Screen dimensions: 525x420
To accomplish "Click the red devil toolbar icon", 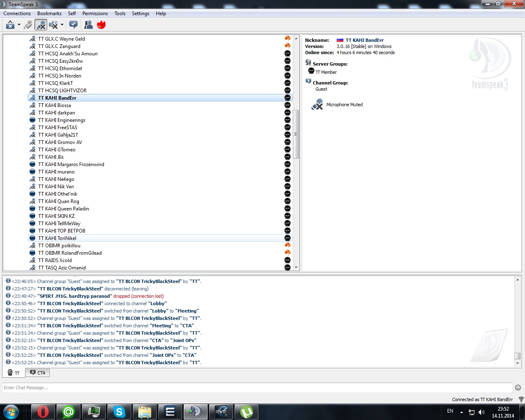I will tap(101, 25).
